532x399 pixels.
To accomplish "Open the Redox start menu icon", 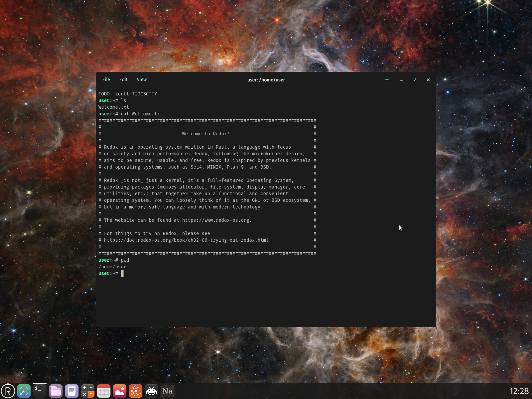I will click(x=8, y=391).
